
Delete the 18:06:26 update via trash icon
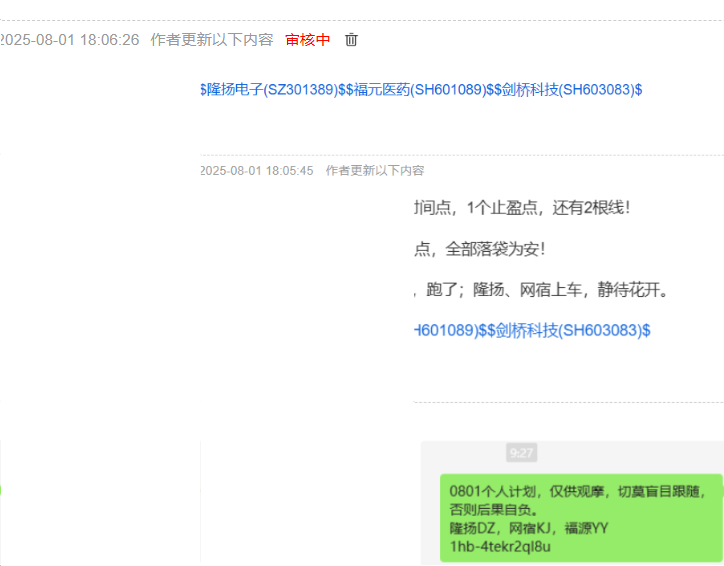351,40
